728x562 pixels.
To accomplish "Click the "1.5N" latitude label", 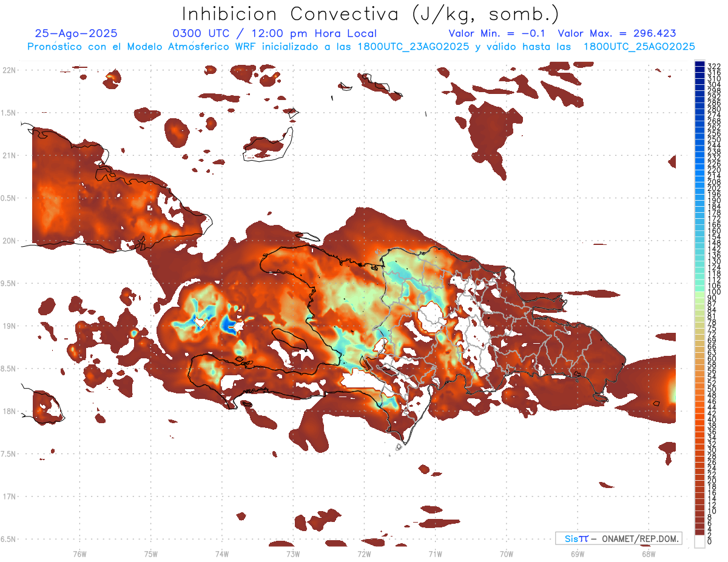I will [x=8, y=113].
